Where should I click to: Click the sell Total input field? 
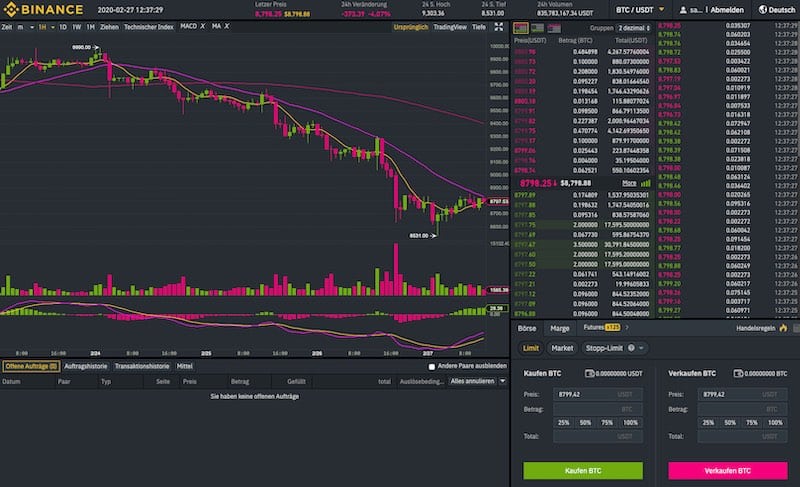tap(743, 436)
